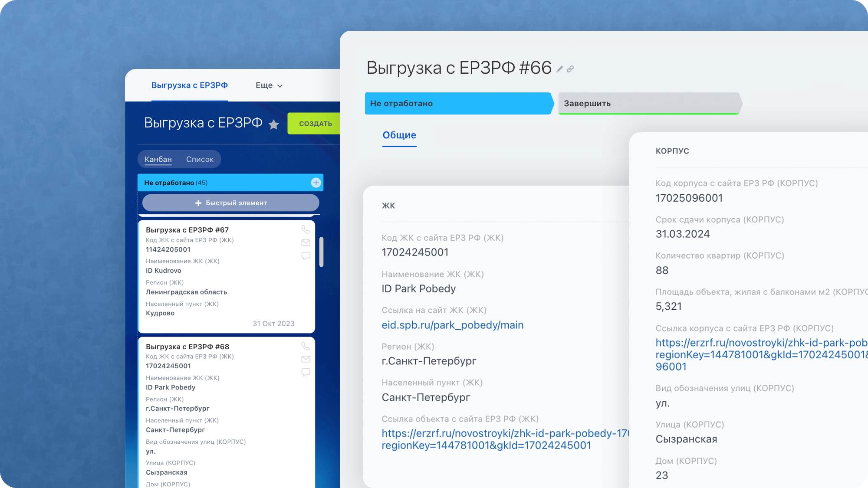
Task: Open the Выгрузка с ЕРЗРФ top tab
Action: (x=189, y=85)
